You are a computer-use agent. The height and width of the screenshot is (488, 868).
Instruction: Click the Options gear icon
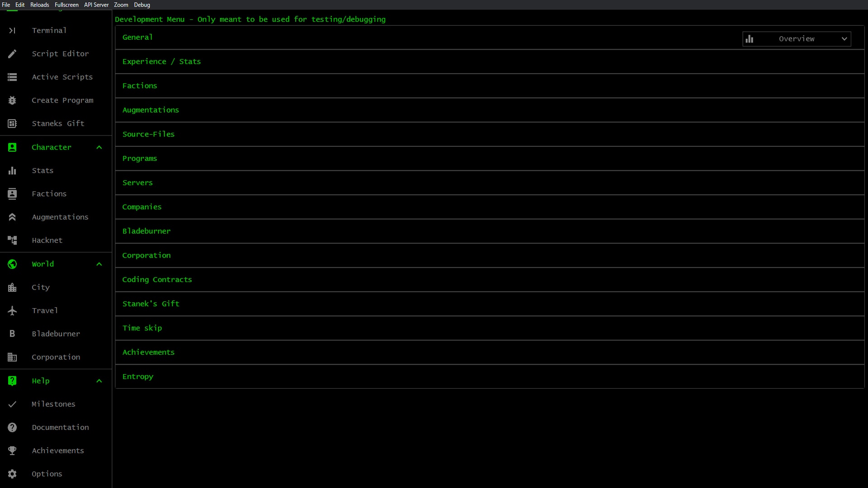tap(12, 474)
